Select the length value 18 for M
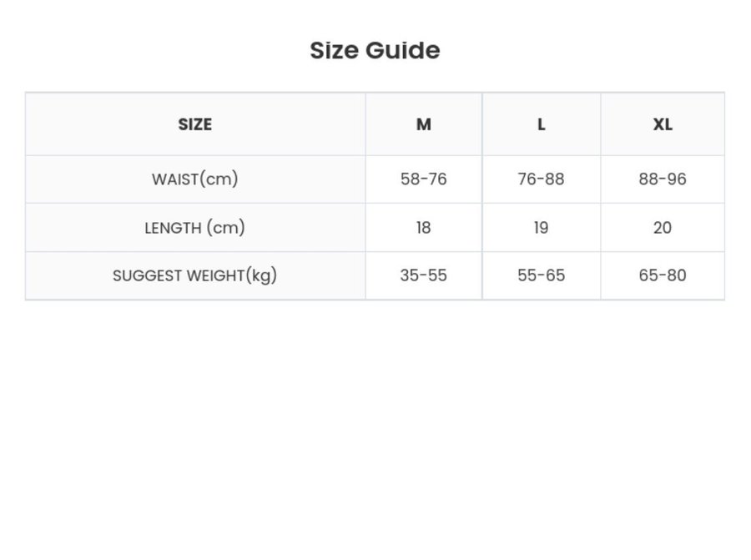The height and width of the screenshot is (560, 751). (x=424, y=228)
